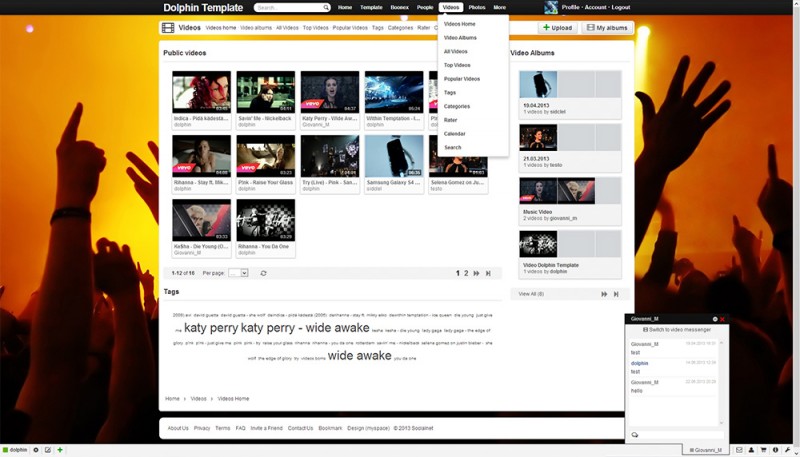Go to next page of video albums
Image resolution: width=800 pixels, height=457 pixels.
604,294
